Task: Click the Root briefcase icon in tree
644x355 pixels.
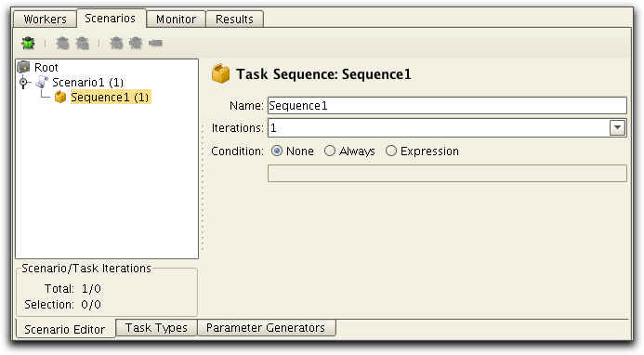Action: coord(24,67)
